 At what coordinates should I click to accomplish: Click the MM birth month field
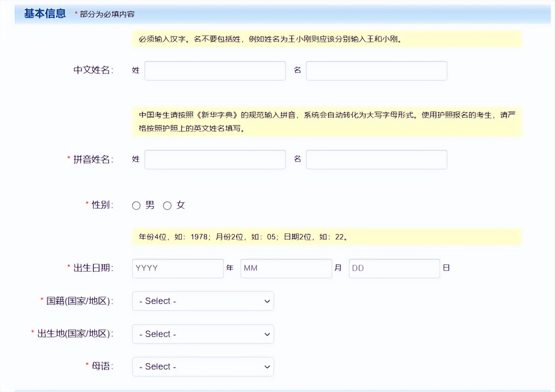(286, 268)
